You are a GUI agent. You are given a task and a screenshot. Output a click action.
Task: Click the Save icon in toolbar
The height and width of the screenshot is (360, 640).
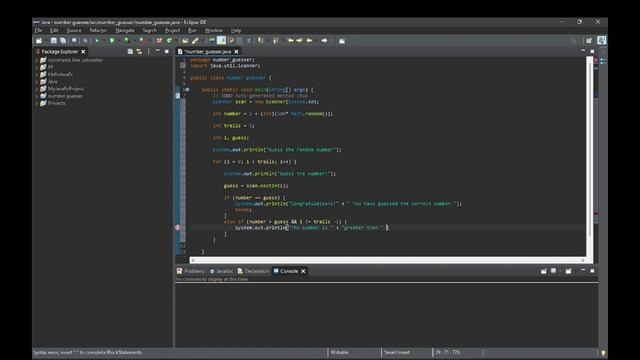point(53,41)
